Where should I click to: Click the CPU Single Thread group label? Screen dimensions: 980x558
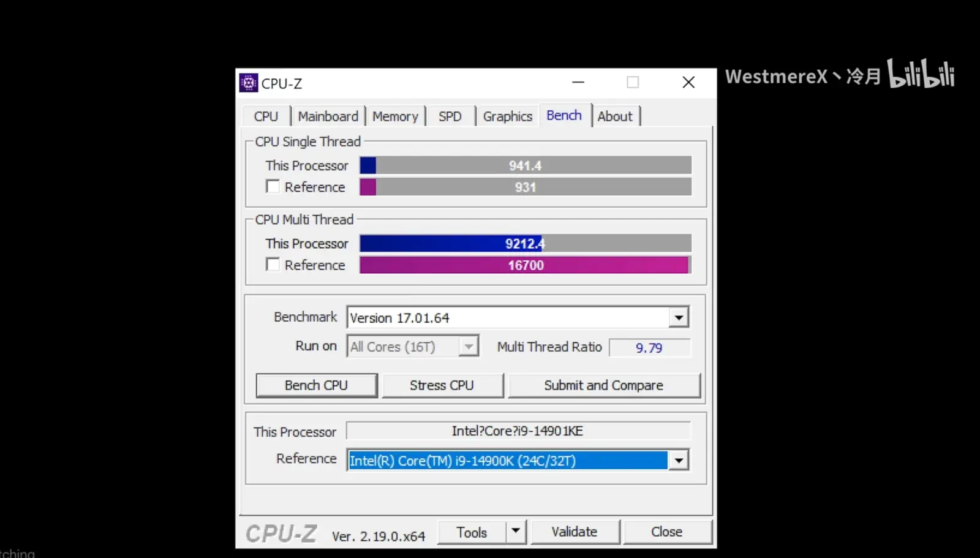pos(308,141)
